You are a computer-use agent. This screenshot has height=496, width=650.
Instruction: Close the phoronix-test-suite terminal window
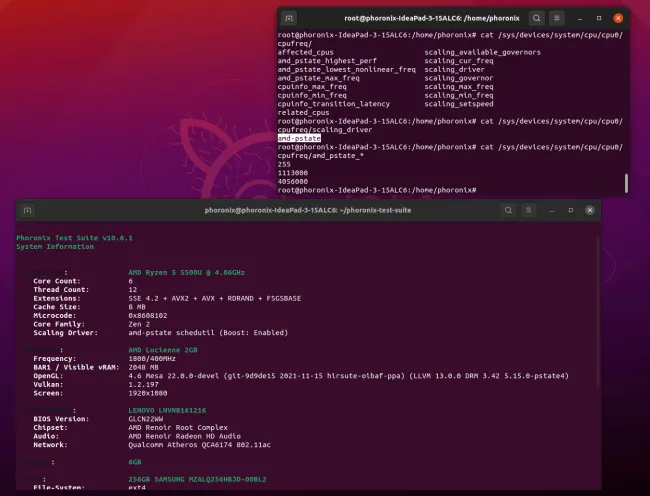coord(589,210)
